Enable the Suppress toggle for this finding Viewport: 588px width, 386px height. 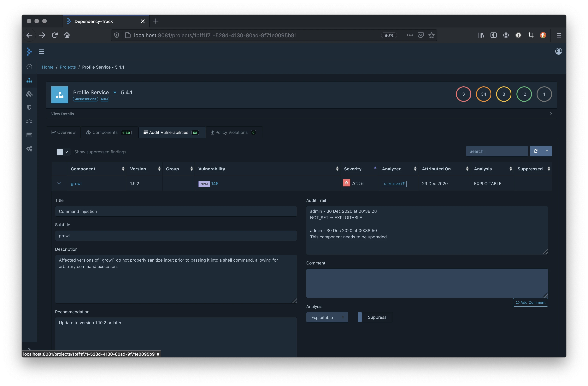click(x=360, y=317)
